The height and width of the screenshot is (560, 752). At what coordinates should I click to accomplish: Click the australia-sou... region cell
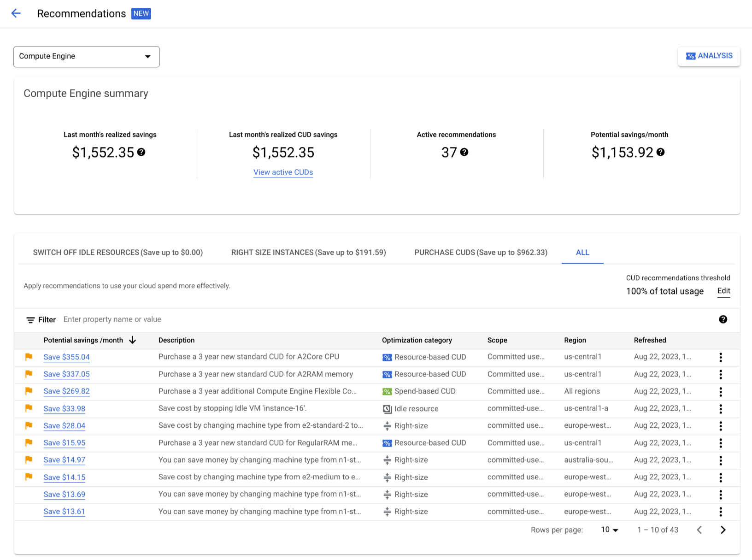588,460
